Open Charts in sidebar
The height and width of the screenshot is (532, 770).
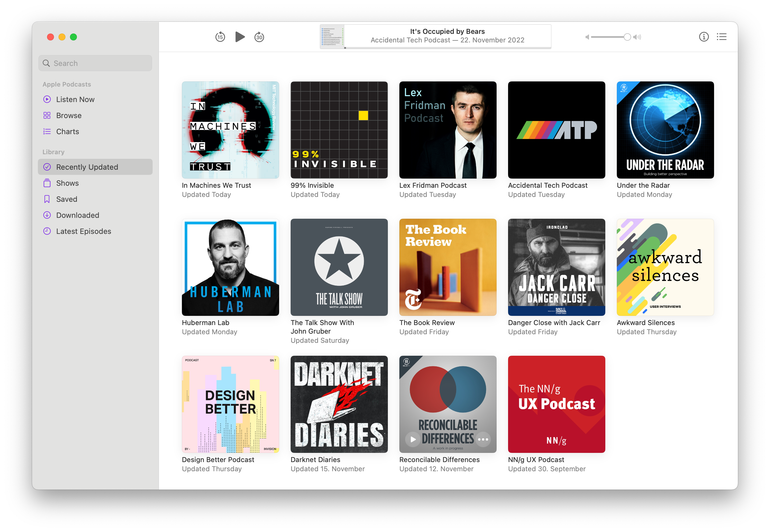(95, 131)
